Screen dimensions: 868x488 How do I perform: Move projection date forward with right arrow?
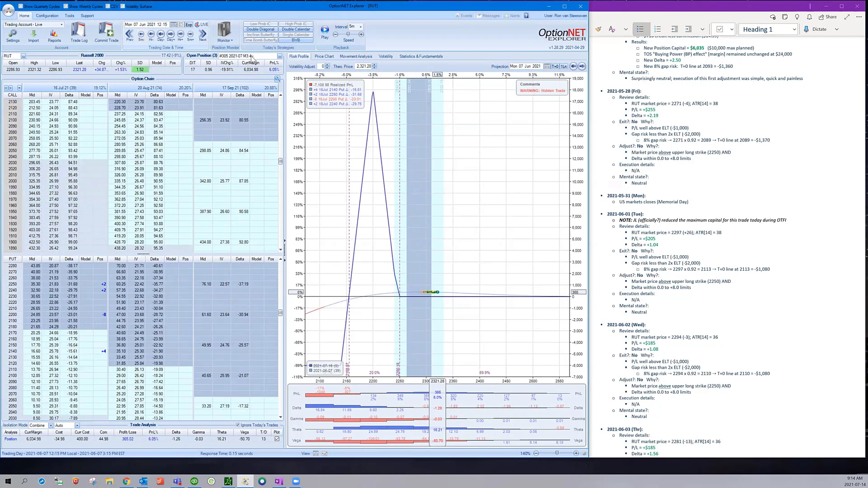(582, 66)
